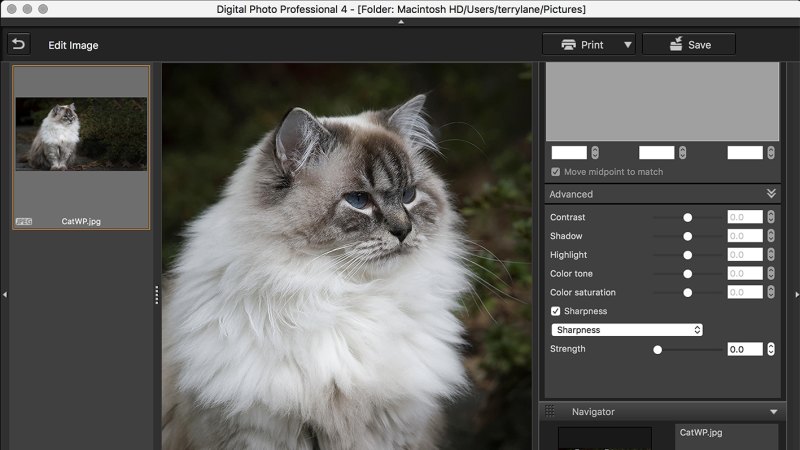The image size is (800, 450).
Task: Adjust the Strength slider handle
Action: [x=658, y=349]
